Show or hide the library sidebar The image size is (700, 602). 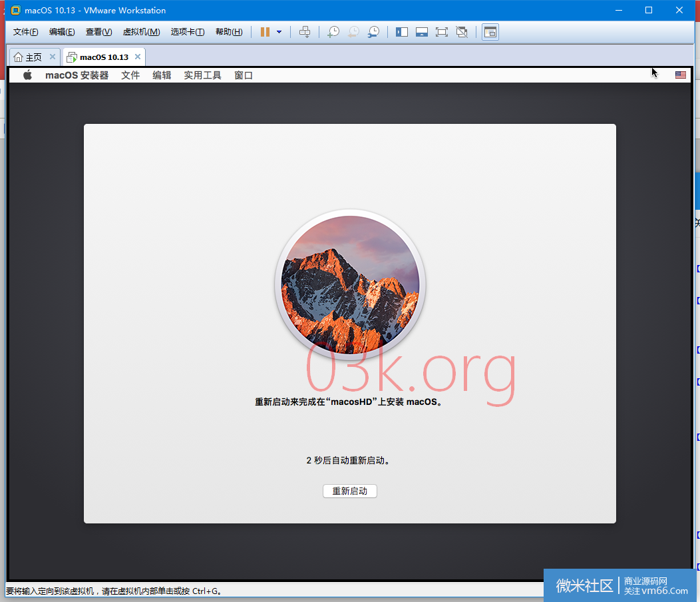click(x=402, y=32)
